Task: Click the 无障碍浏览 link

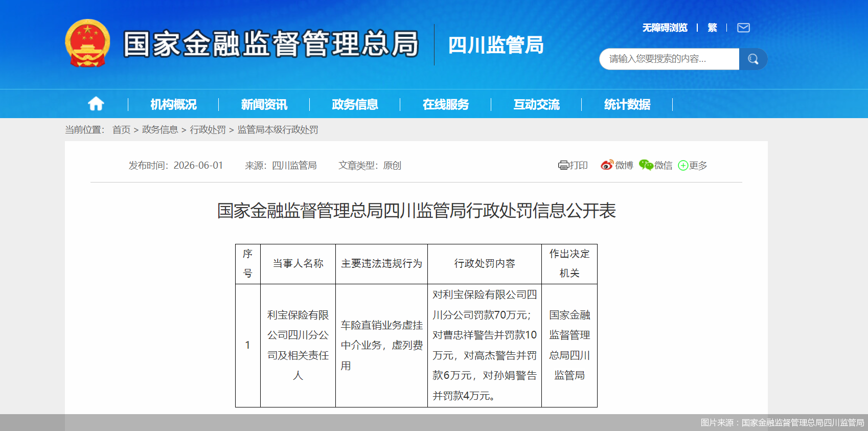Action: pyautogui.click(x=665, y=28)
